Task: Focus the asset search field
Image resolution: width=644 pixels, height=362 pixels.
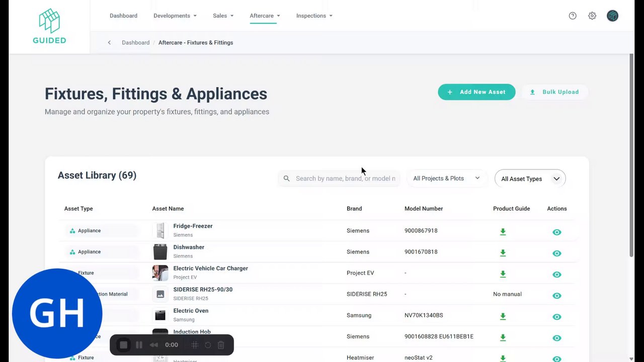Action: click(x=339, y=178)
